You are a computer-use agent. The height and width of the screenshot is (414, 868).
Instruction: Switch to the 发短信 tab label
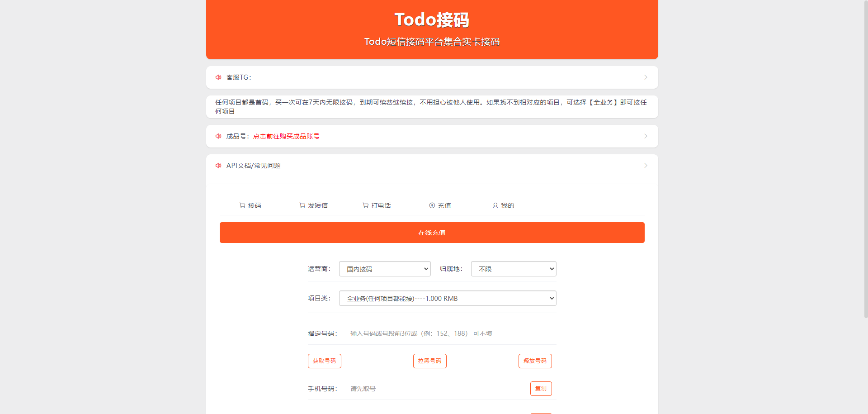click(318, 205)
